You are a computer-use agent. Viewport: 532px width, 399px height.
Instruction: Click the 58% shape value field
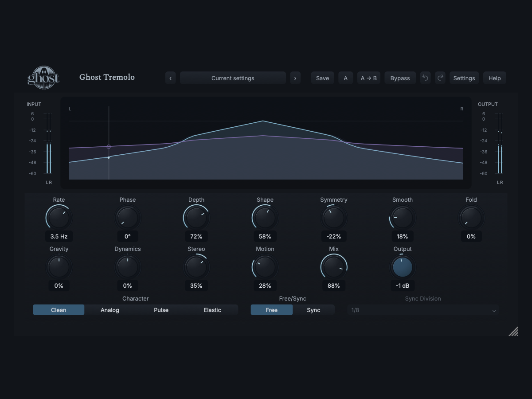tap(265, 236)
